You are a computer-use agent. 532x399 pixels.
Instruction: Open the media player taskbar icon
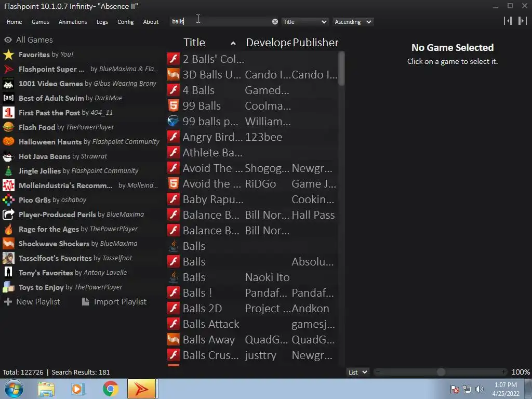pyautogui.click(x=78, y=389)
